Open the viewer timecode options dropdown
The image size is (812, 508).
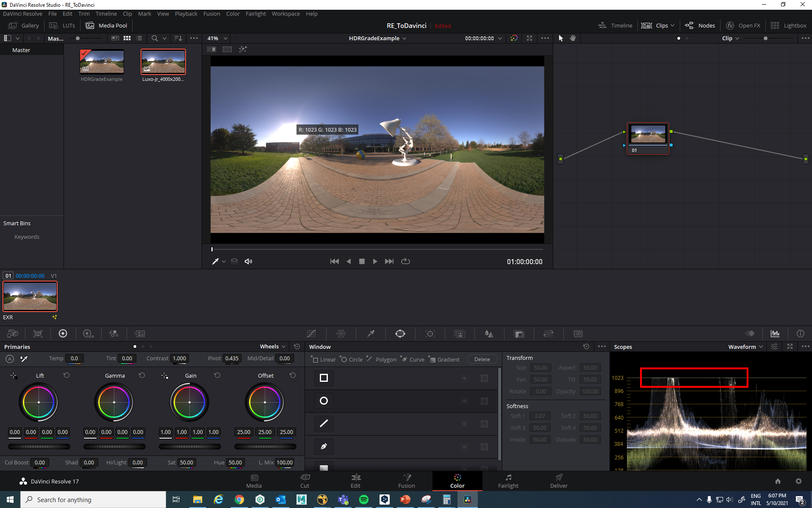coord(500,38)
